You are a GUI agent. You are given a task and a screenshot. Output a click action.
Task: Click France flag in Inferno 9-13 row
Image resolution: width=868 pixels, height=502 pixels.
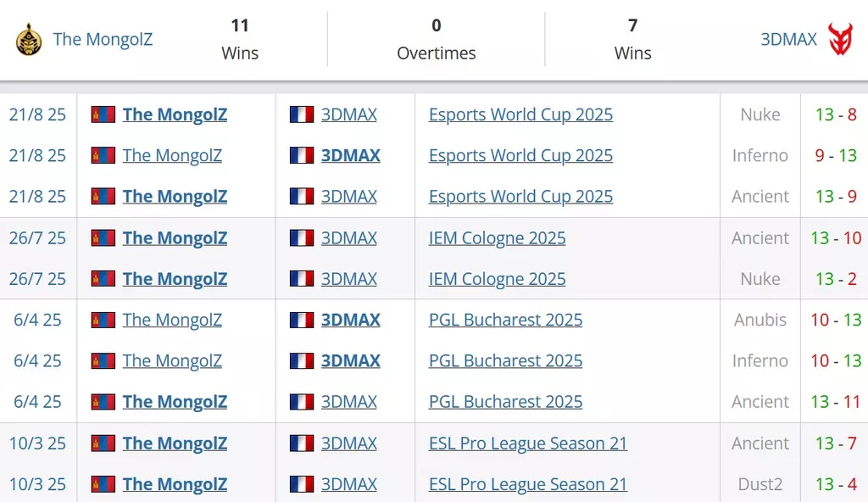click(302, 155)
